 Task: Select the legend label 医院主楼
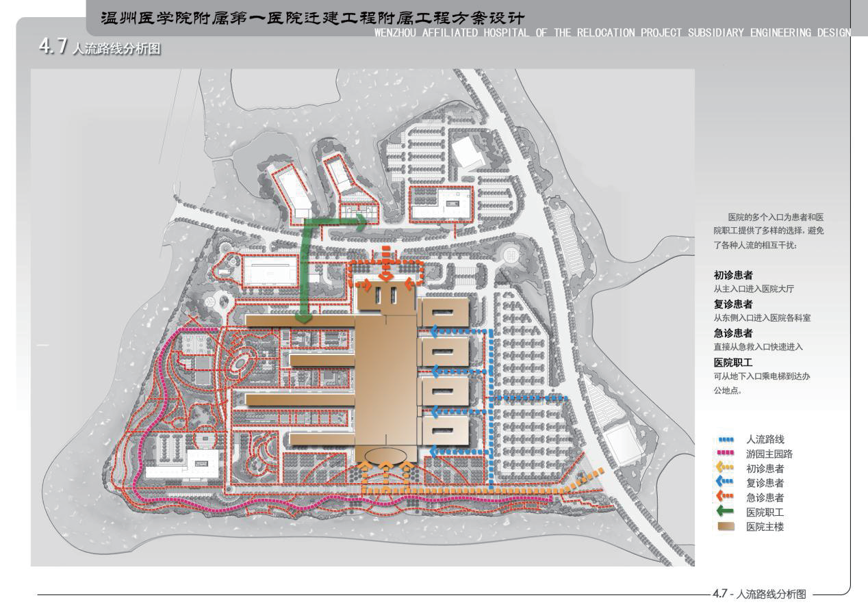click(x=765, y=526)
